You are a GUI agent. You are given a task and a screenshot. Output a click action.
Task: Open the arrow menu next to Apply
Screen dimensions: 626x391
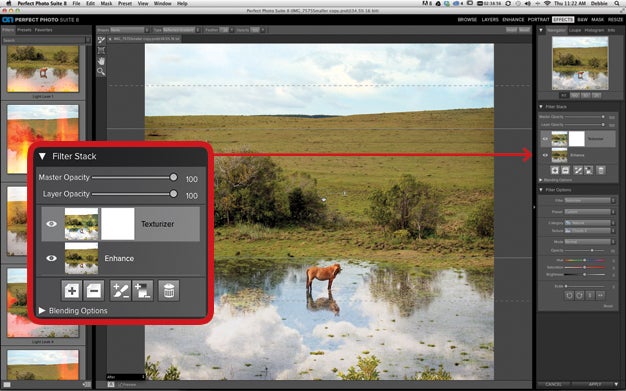click(616, 384)
